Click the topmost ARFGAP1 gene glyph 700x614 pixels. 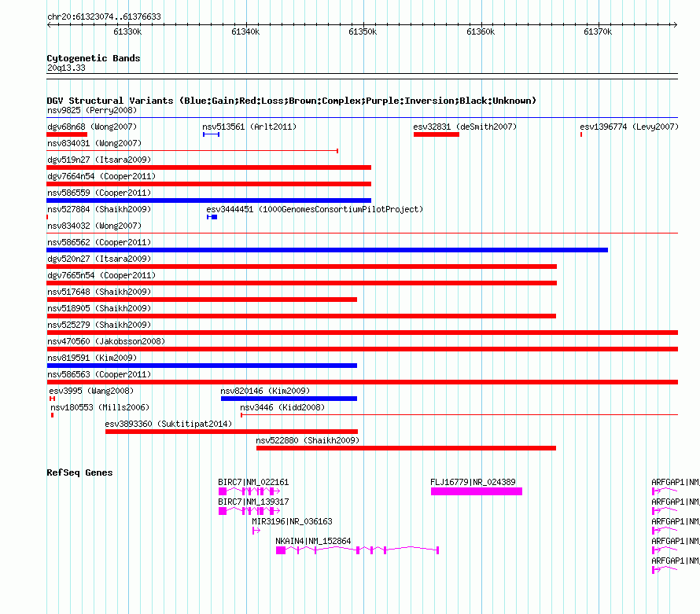tap(665, 491)
